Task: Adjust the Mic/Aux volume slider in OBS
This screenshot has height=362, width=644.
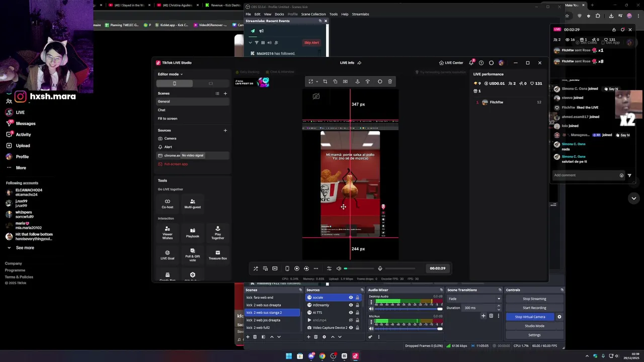Action: pos(409,328)
